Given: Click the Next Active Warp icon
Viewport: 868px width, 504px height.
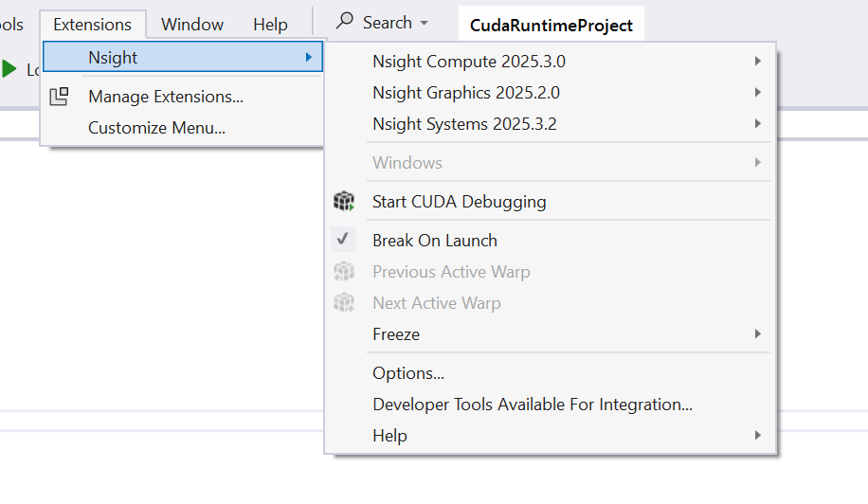Looking at the screenshot, I should (x=344, y=303).
